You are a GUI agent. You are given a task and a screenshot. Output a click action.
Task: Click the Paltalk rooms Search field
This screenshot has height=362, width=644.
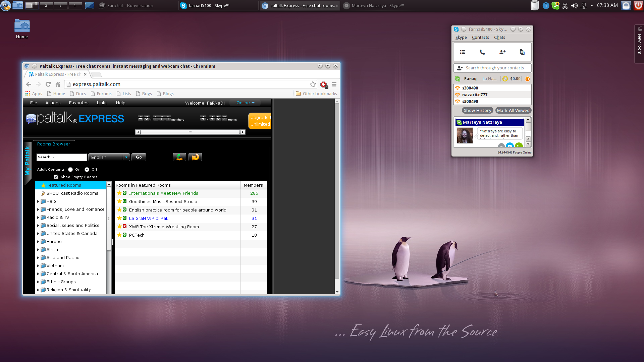coord(62,157)
